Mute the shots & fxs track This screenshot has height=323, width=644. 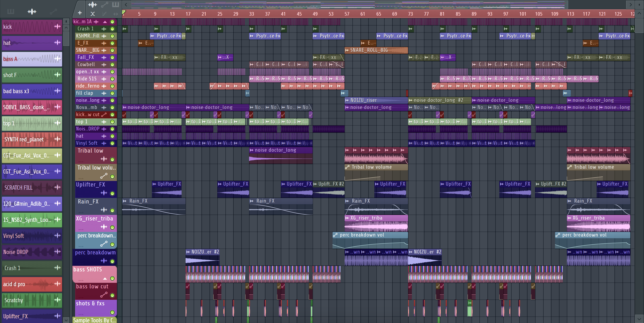coord(112,312)
